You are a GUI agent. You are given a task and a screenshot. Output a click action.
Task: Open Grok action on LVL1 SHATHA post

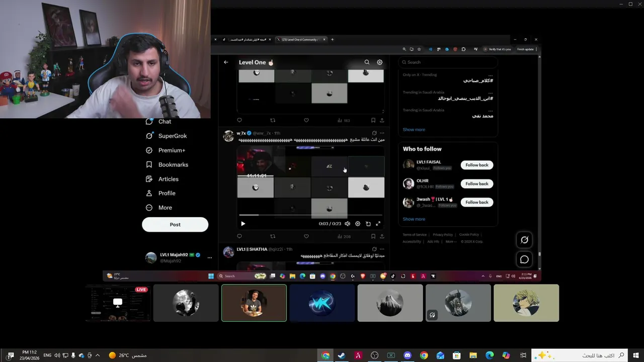coord(374,249)
